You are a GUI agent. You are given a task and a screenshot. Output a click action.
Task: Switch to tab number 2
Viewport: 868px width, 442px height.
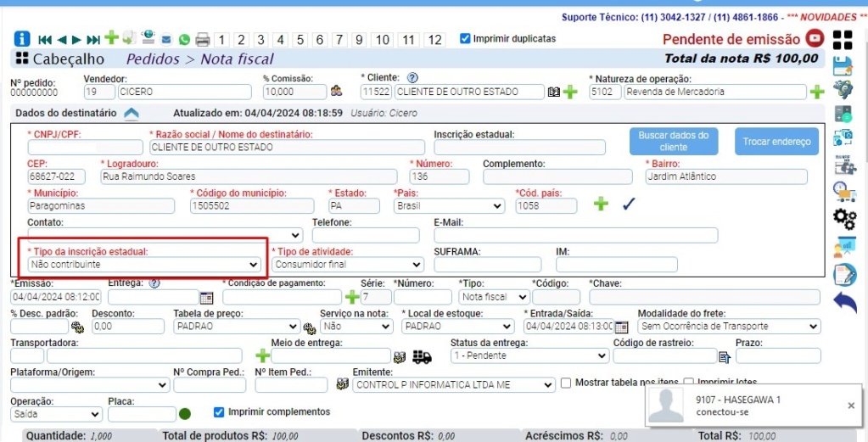point(241,40)
